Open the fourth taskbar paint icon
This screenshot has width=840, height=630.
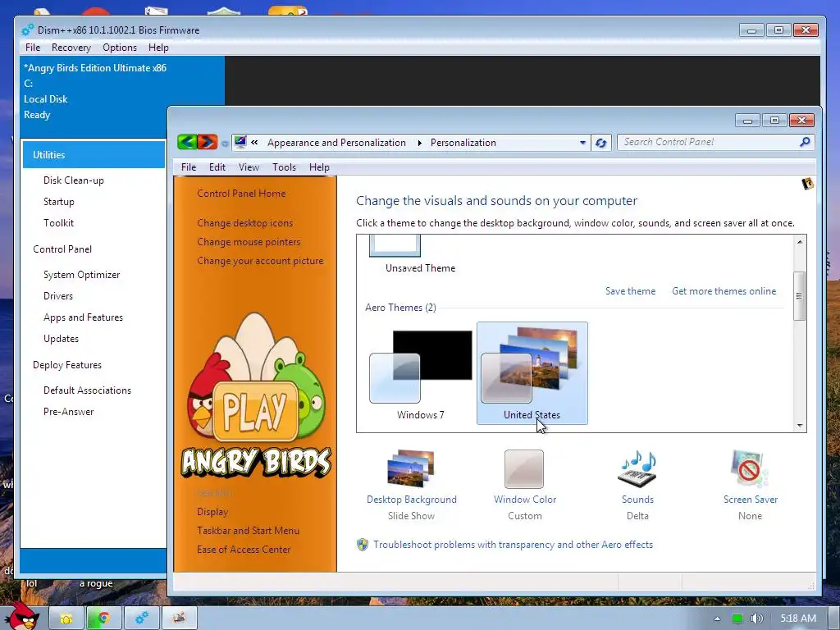coord(180,619)
